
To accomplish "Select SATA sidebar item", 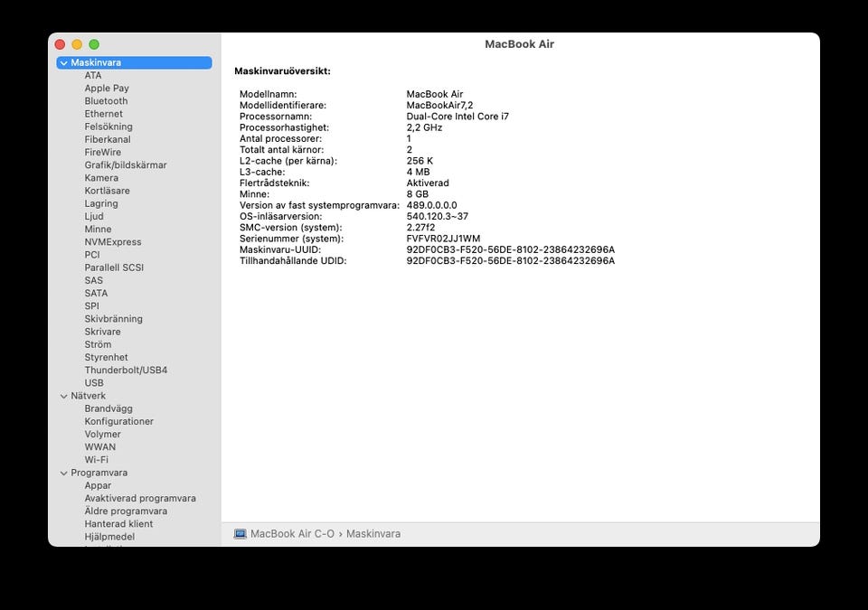I will 97,293.
